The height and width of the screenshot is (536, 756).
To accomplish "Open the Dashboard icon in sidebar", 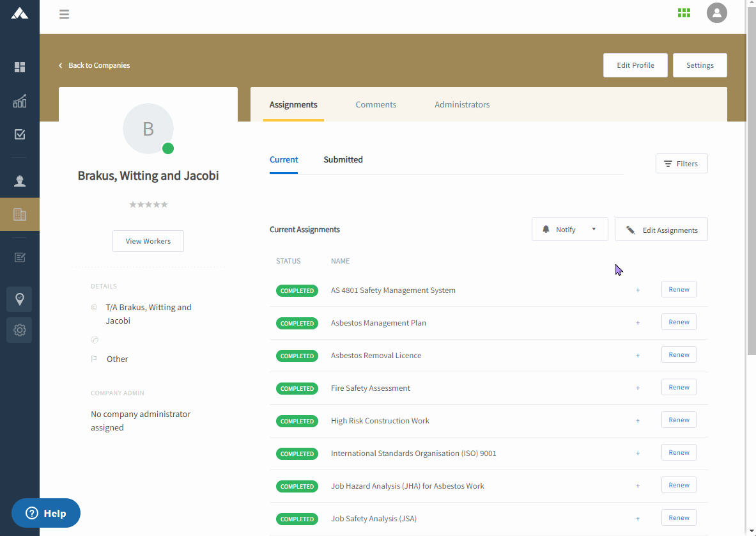I will (19, 67).
